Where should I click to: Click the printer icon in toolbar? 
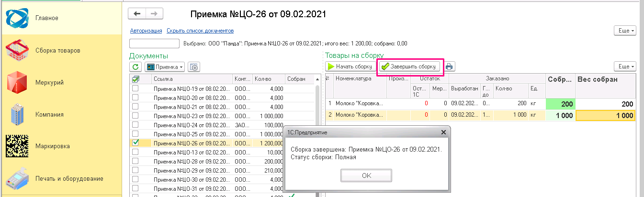coord(450,66)
